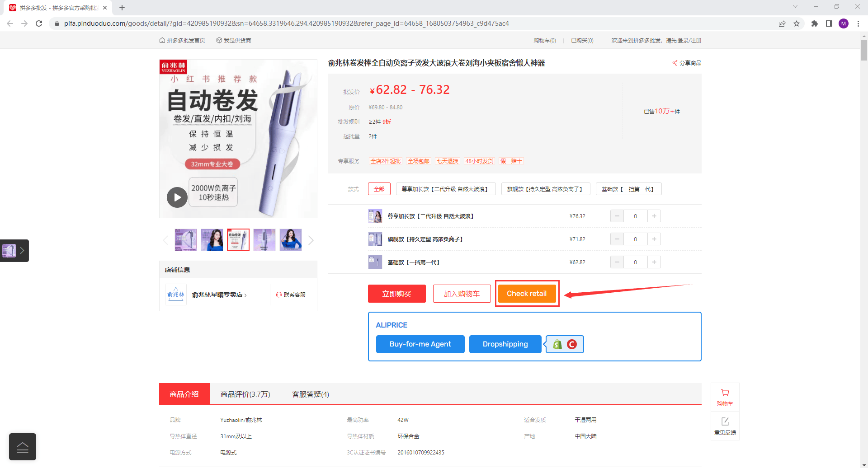
Task: Open the browser extensions puzzle icon
Action: pos(815,23)
